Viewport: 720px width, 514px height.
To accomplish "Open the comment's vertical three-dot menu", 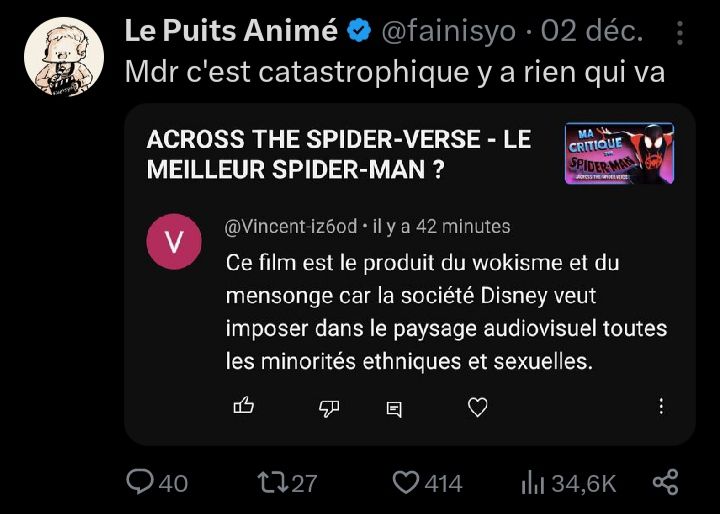I will coord(661,406).
